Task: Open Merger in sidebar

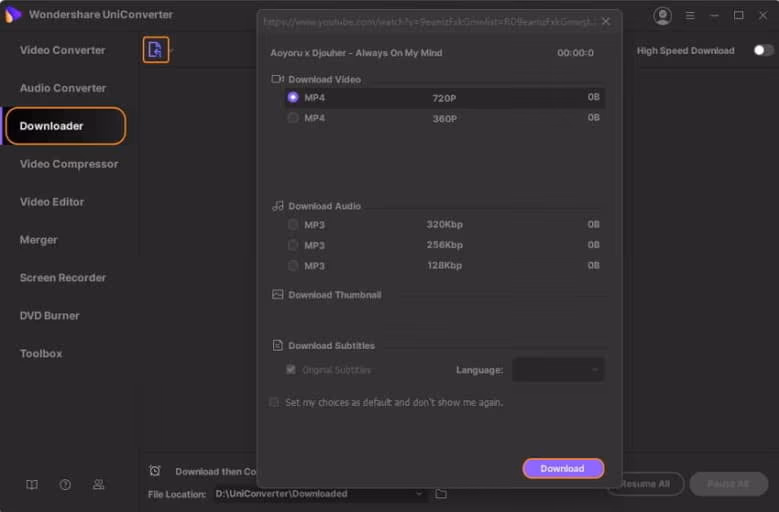Action: tap(38, 240)
